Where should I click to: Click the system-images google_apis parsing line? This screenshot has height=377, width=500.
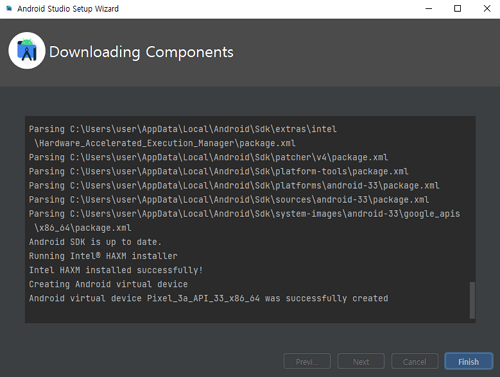pos(244,213)
